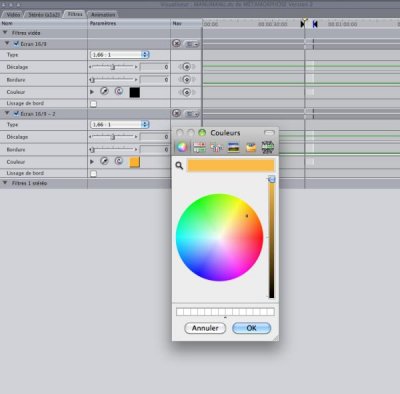The width and height of the screenshot is (400, 394).
Task: Confirm color with the OK button
Action: point(251,328)
